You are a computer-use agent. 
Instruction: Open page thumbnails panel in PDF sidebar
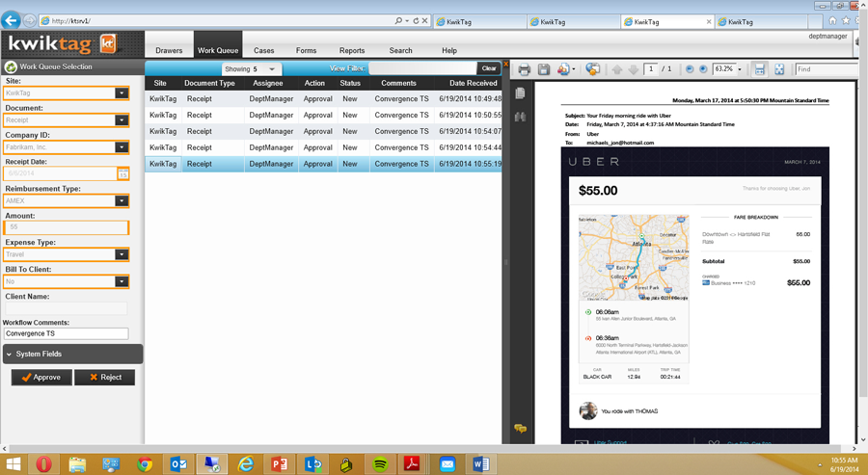(x=520, y=92)
